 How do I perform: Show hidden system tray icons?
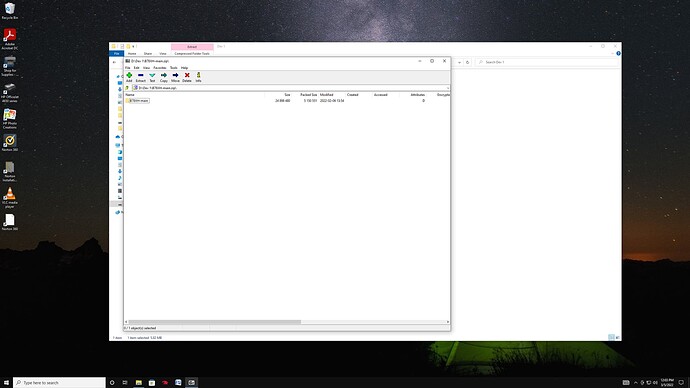pos(635,383)
